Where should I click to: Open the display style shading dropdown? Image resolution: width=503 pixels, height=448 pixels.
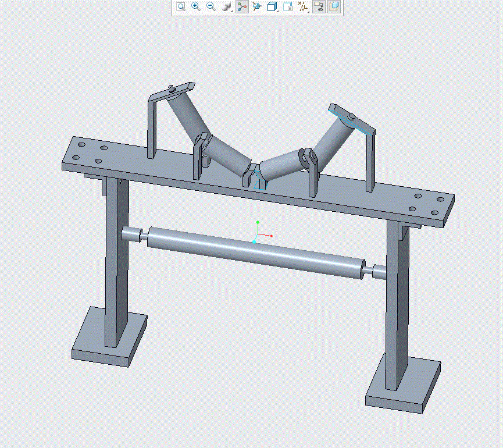tap(227, 6)
